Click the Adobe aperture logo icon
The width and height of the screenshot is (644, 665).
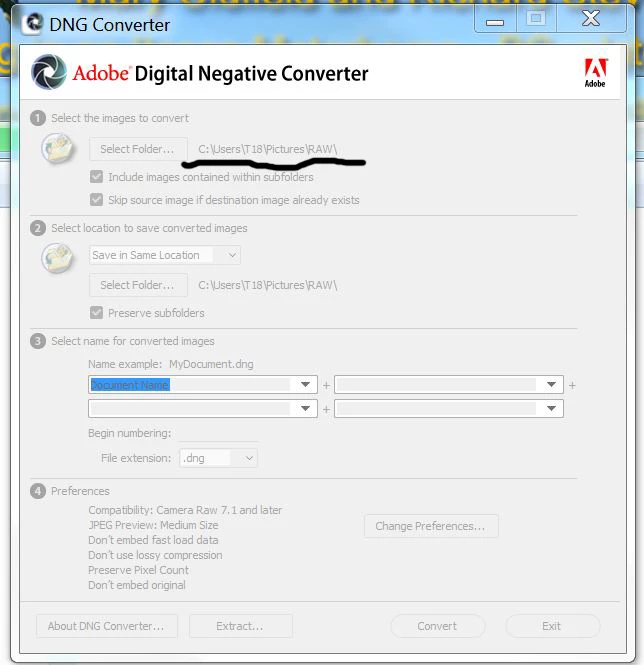click(x=49, y=72)
